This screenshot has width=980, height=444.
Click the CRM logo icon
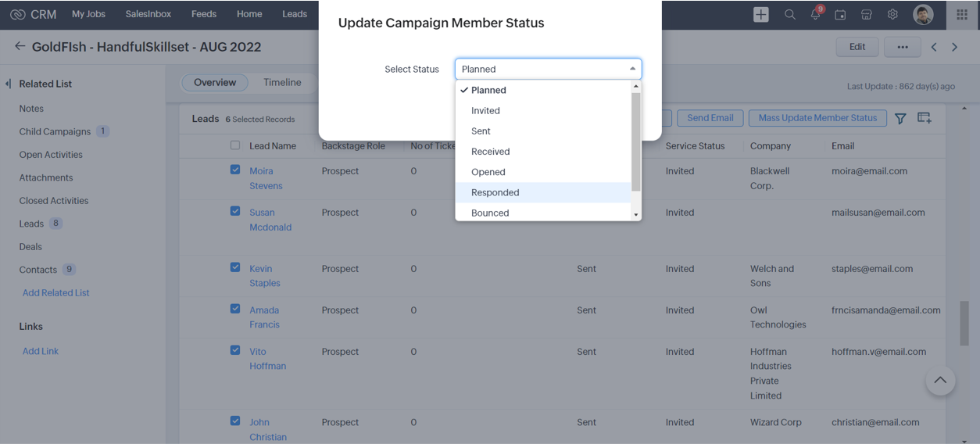(x=17, y=14)
